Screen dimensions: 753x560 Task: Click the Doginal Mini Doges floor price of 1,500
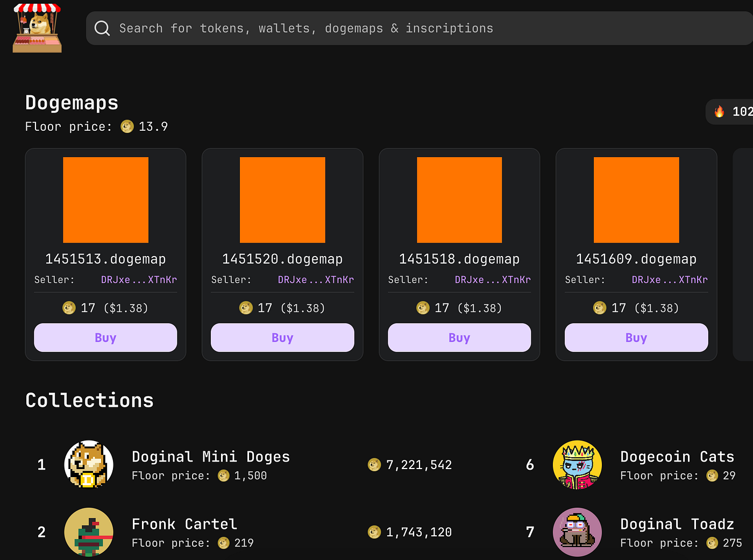coord(251,476)
